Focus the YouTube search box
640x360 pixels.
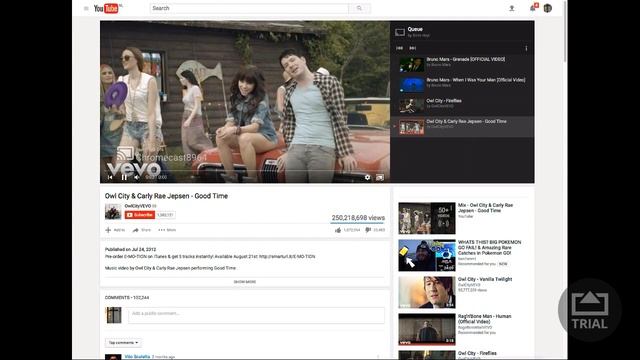coord(249,8)
